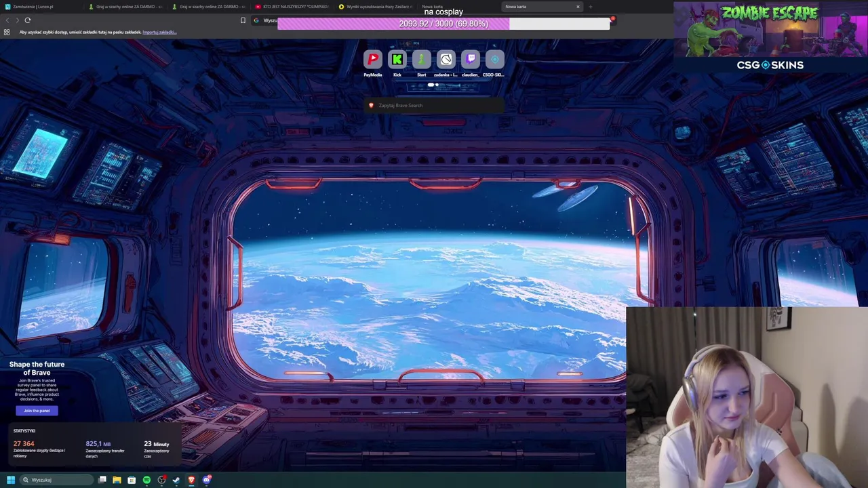This screenshot has height=488, width=868.
Task: Open File Explorer from the taskbar
Action: (117, 480)
